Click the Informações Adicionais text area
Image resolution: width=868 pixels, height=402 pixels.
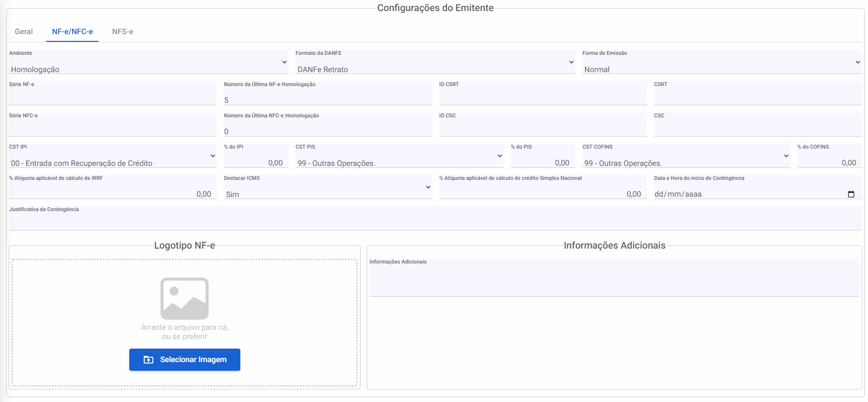(614, 281)
